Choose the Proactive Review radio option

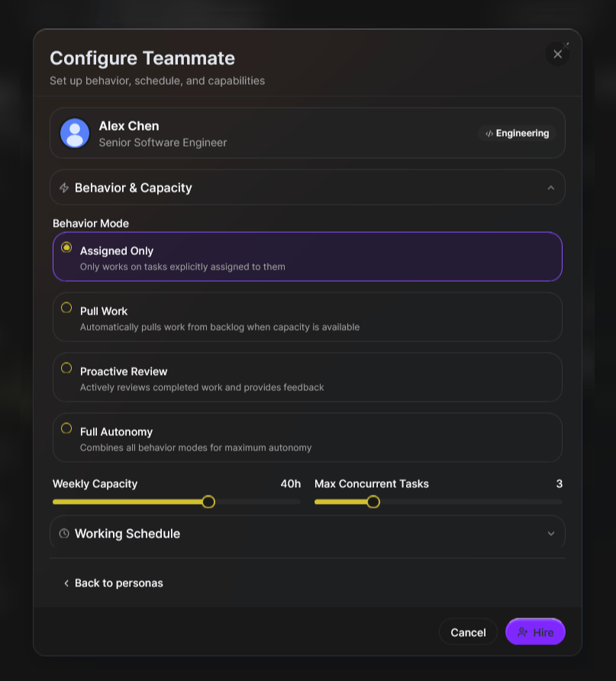pyautogui.click(x=66, y=368)
